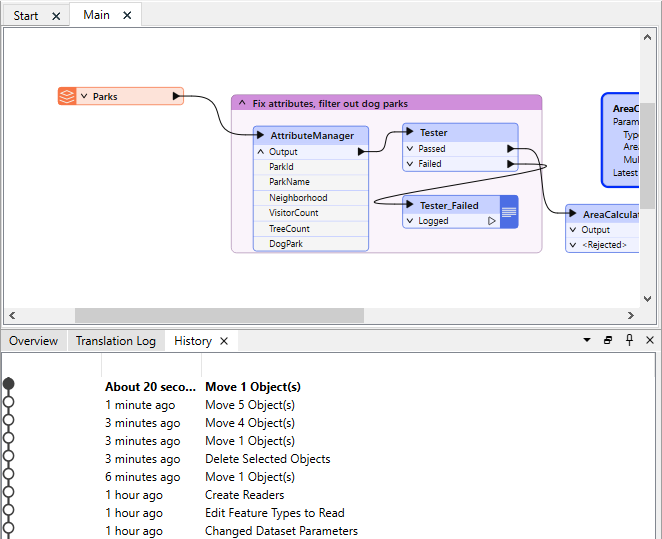Screen dimensions: 662x539
Task: Click the Parks output port arrow
Action: pos(176,97)
